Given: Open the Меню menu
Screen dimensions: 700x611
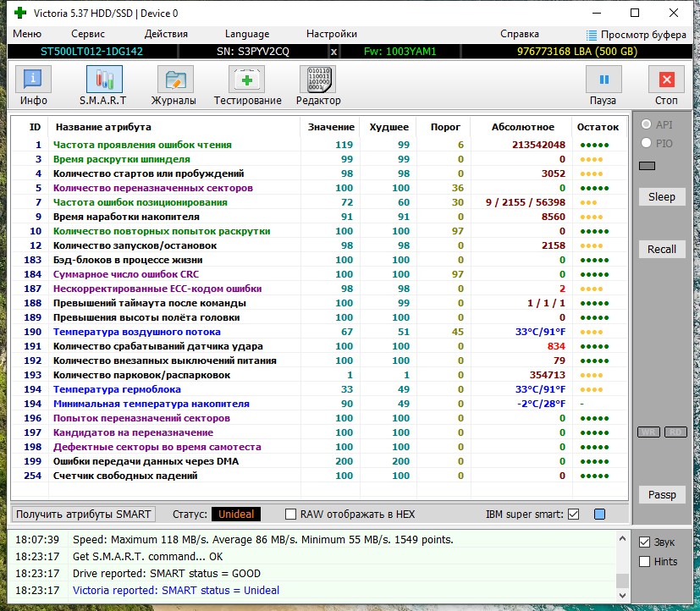Looking at the screenshot, I should point(27,34).
